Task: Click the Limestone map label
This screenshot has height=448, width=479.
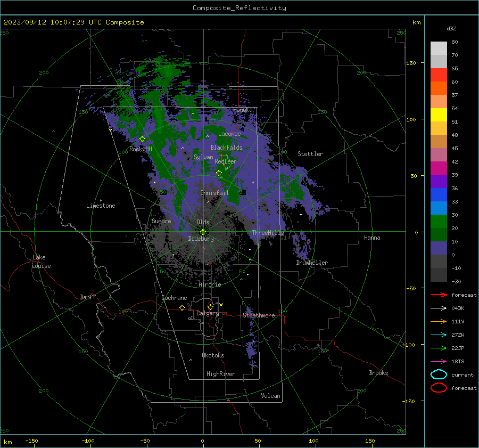Action: click(101, 206)
